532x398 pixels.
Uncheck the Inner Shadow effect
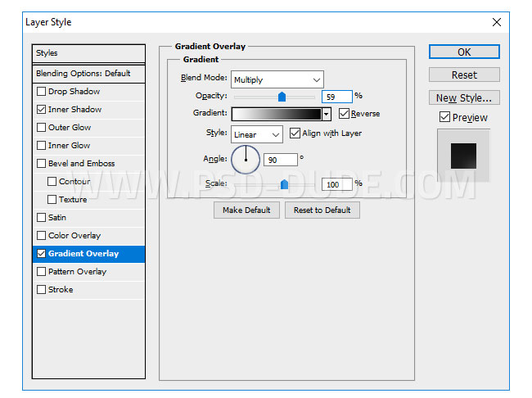pos(42,110)
